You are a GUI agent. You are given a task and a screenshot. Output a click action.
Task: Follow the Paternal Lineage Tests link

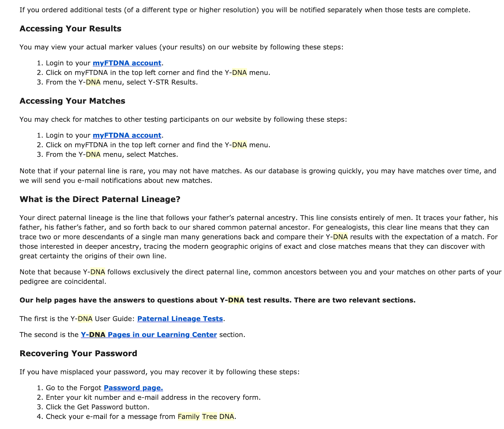click(180, 319)
